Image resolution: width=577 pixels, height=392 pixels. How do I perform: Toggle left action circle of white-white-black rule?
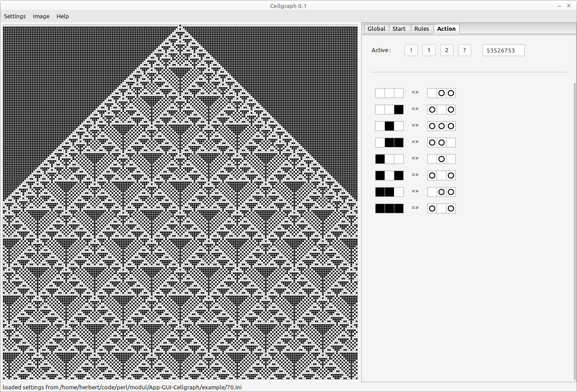[x=432, y=110]
